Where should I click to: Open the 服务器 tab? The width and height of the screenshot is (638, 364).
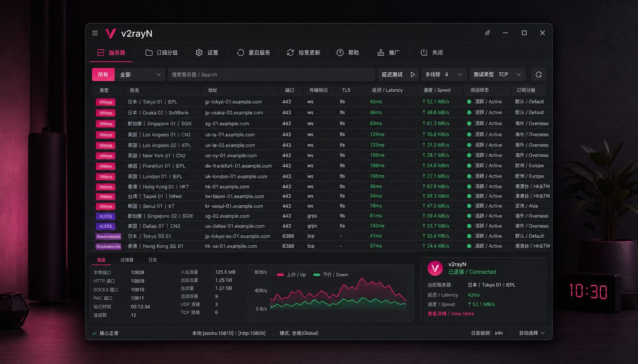tap(111, 53)
